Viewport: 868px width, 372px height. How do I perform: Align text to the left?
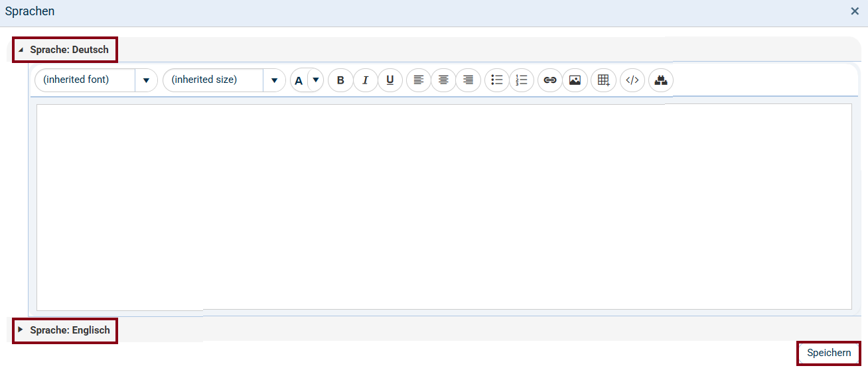point(419,80)
